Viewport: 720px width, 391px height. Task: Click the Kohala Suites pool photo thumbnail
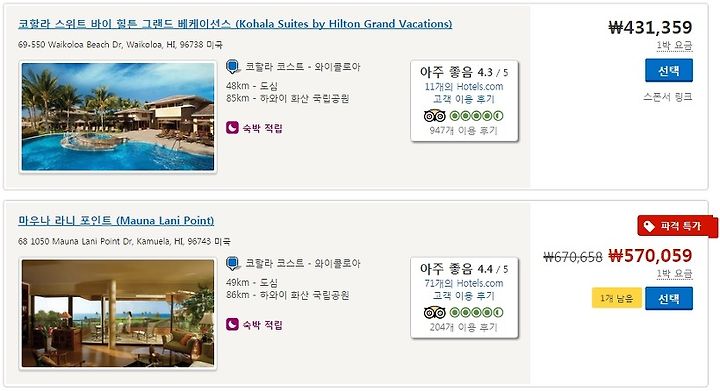(118, 117)
